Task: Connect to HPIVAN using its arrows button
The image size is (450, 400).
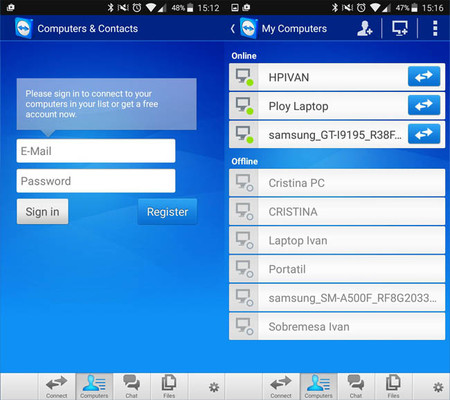Action: [x=424, y=76]
